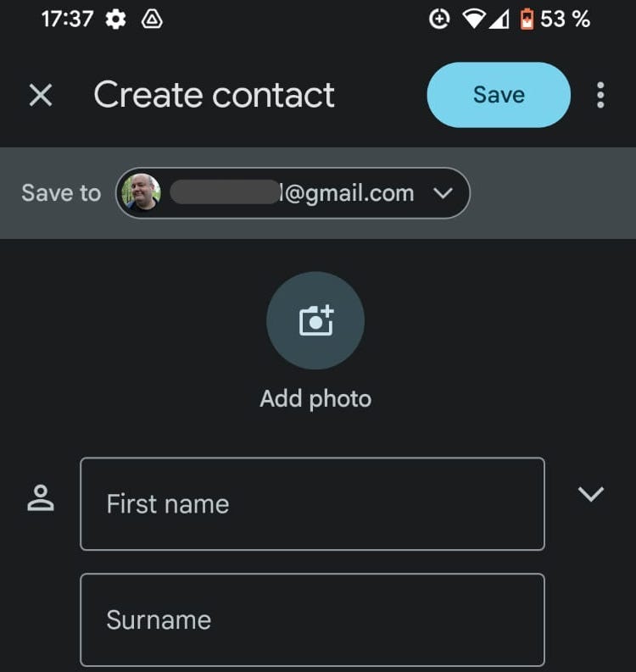Close the Create contact screen
636x672 pixels.
tap(40, 95)
